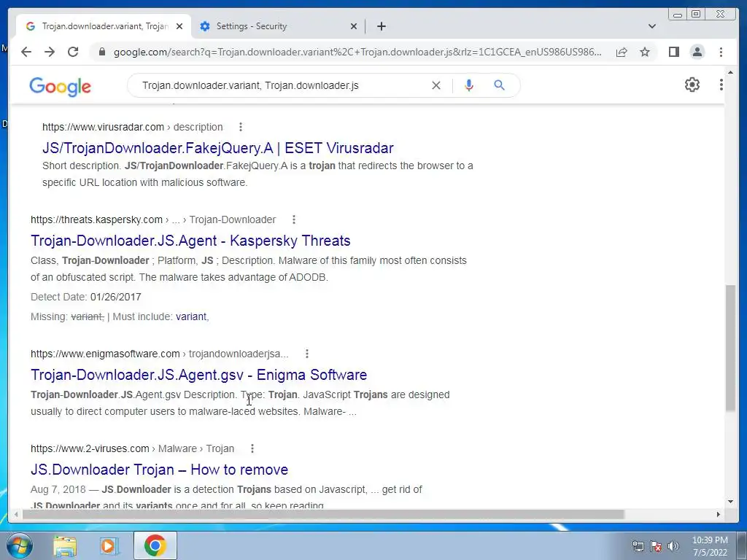Open Google more options beside settings gear
This screenshot has width=747, height=560.
pos(721,85)
